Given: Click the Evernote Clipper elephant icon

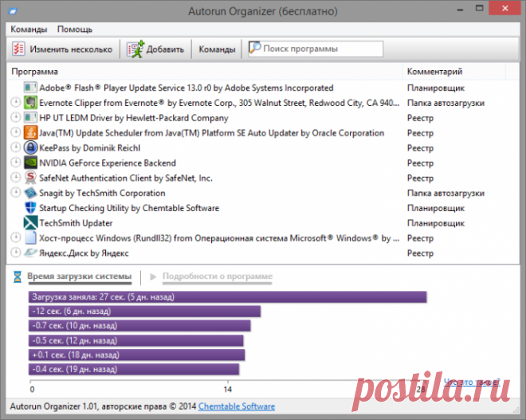Looking at the screenshot, I should (30, 103).
